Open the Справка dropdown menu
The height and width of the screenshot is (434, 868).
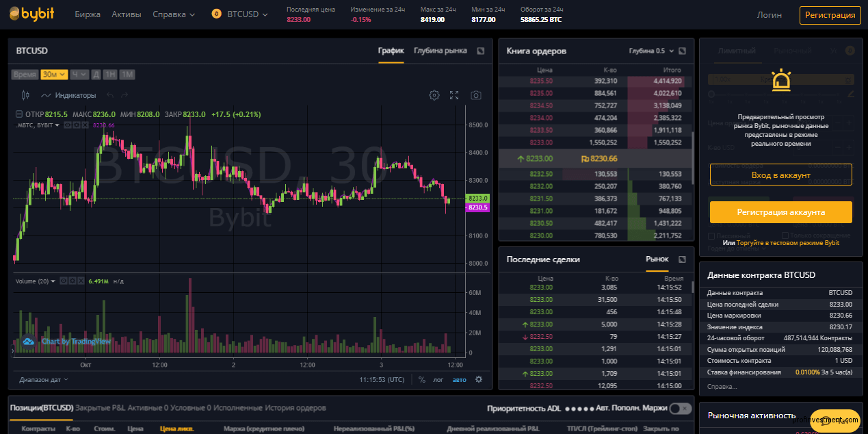tap(174, 14)
